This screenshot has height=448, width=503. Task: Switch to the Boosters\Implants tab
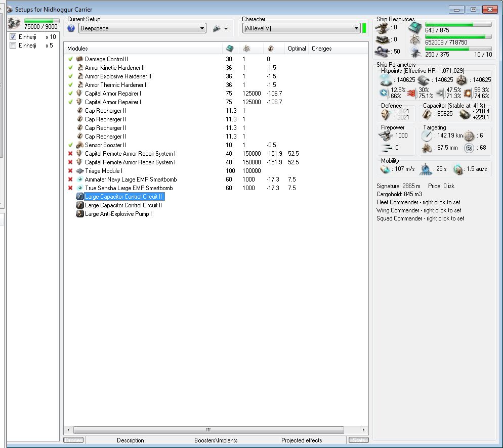(216, 440)
